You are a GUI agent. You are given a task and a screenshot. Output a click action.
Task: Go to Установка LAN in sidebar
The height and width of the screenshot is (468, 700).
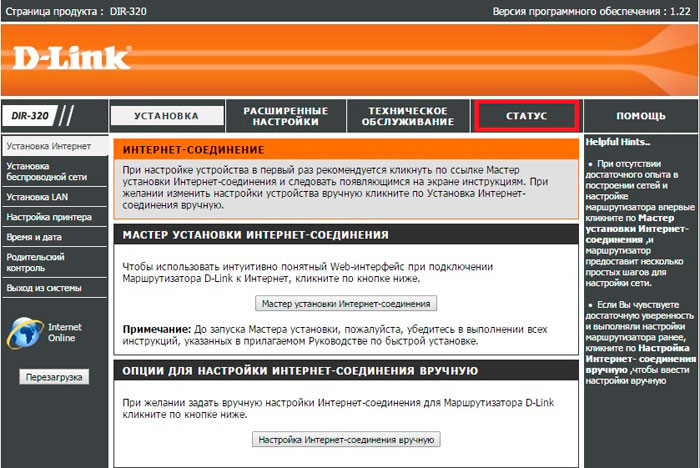pos(54,197)
